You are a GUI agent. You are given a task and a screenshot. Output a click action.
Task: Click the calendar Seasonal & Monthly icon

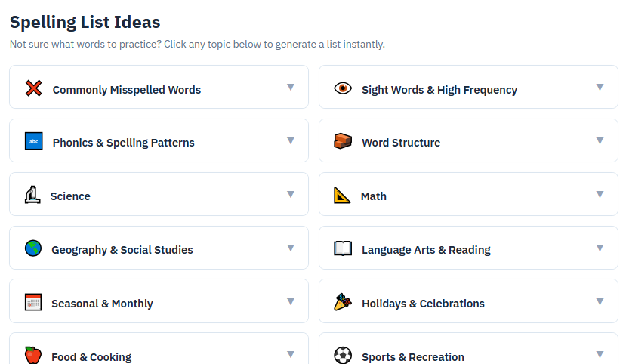[x=33, y=302]
